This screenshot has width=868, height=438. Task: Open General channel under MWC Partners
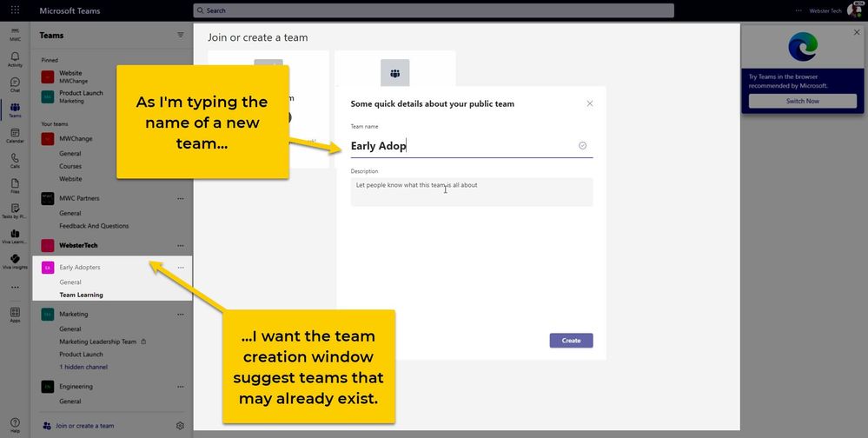[x=70, y=213]
